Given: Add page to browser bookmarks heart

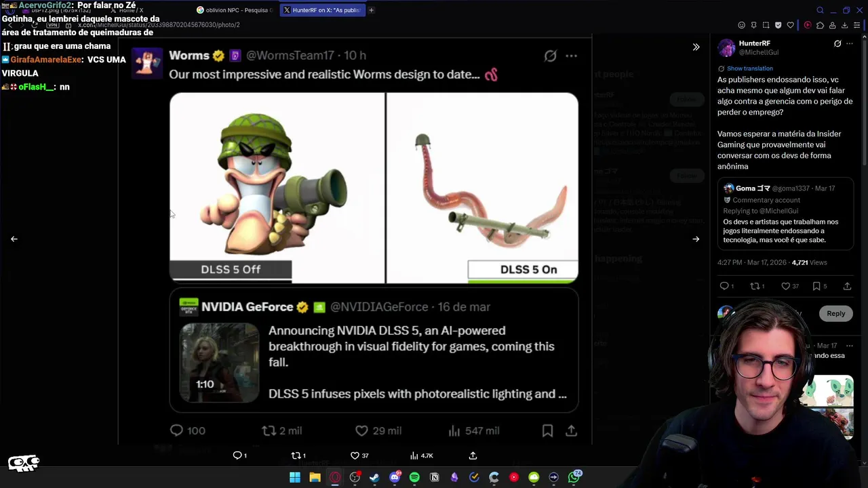Looking at the screenshot, I should (x=790, y=25).
